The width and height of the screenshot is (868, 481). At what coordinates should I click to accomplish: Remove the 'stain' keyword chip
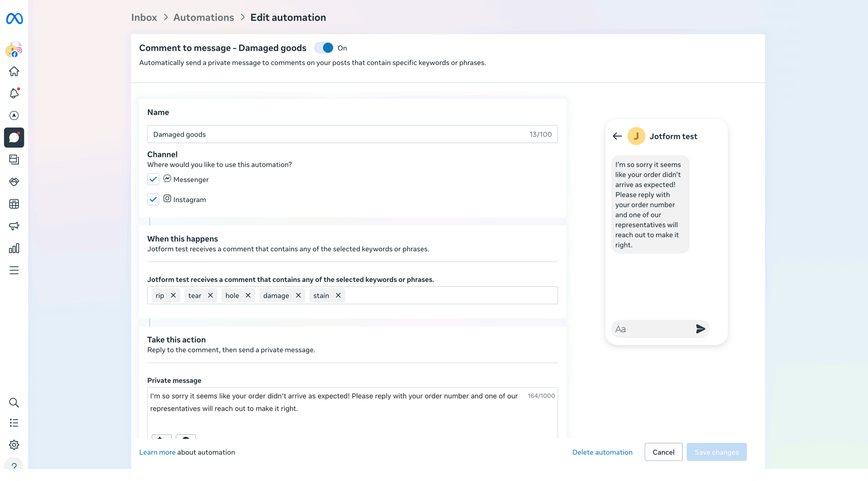(x=338, y=295)
